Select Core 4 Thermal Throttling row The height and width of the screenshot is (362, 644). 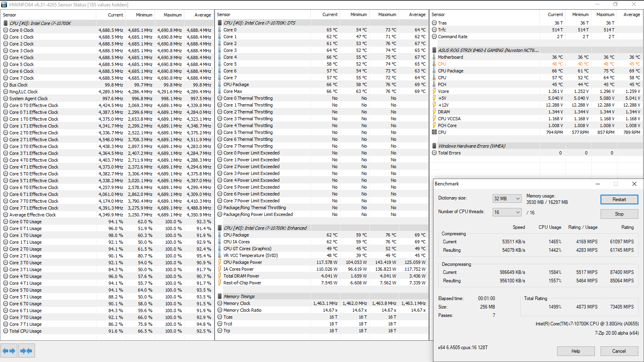(x=322, y=125)
